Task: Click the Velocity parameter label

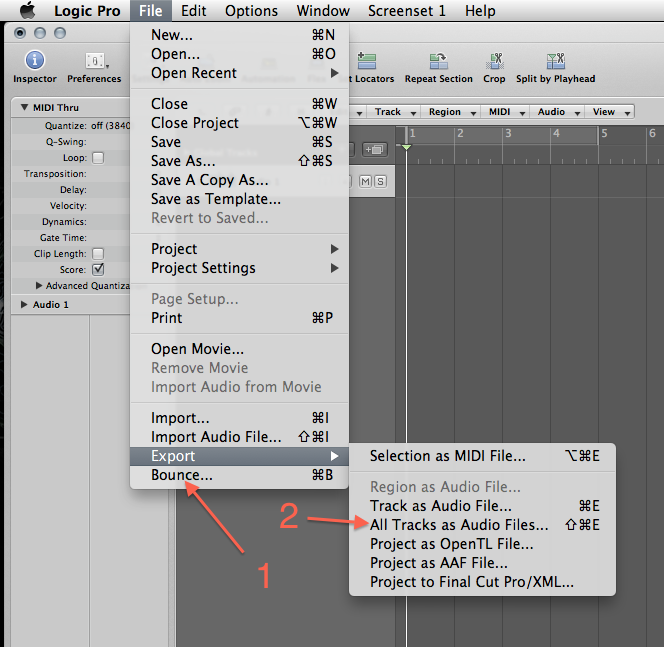Action: click(68, 206)
